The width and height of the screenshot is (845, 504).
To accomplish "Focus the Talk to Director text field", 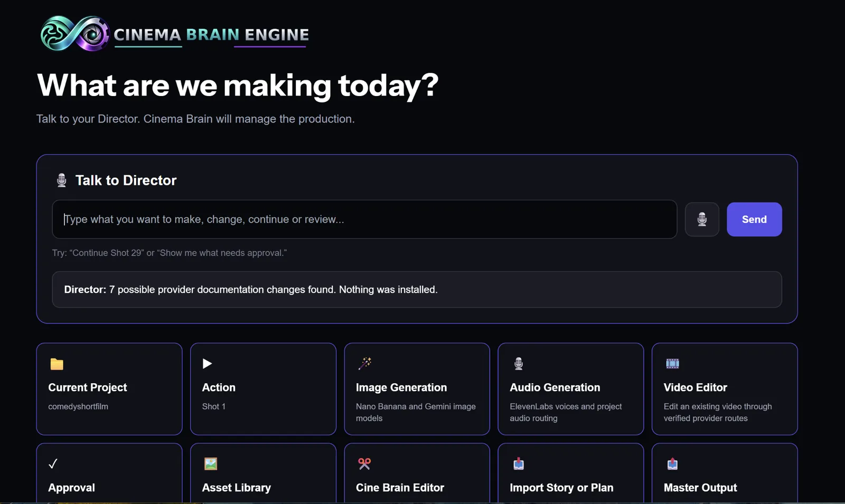I will 364,219.
